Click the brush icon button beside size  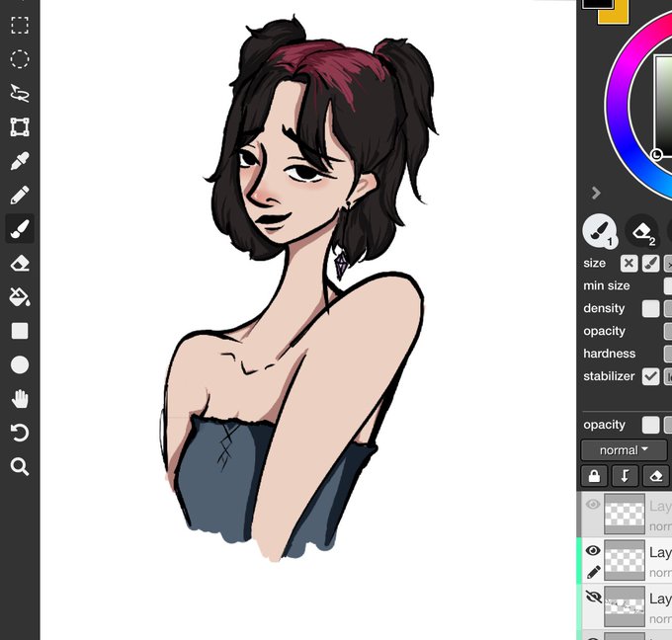pyautogui.click(x=650, y=264)
